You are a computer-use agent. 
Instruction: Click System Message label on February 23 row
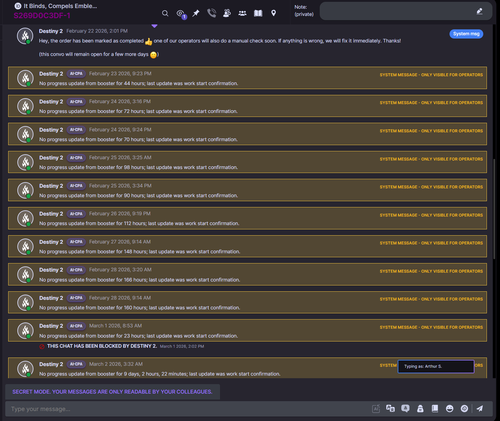click(431, 75)
